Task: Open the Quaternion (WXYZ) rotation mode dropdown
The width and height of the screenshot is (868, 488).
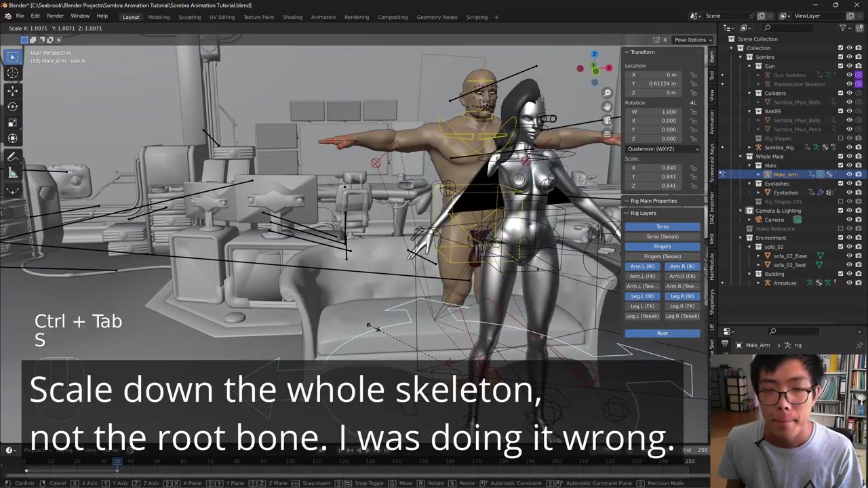Action: click(x=663, y=148)
